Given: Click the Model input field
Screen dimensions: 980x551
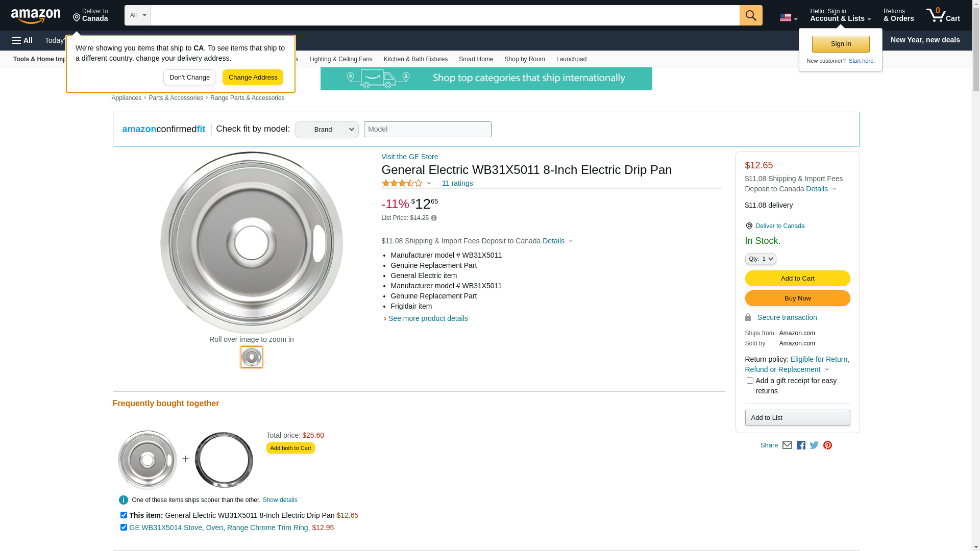Looking at the screenshot, I should (x=427, y=129).
